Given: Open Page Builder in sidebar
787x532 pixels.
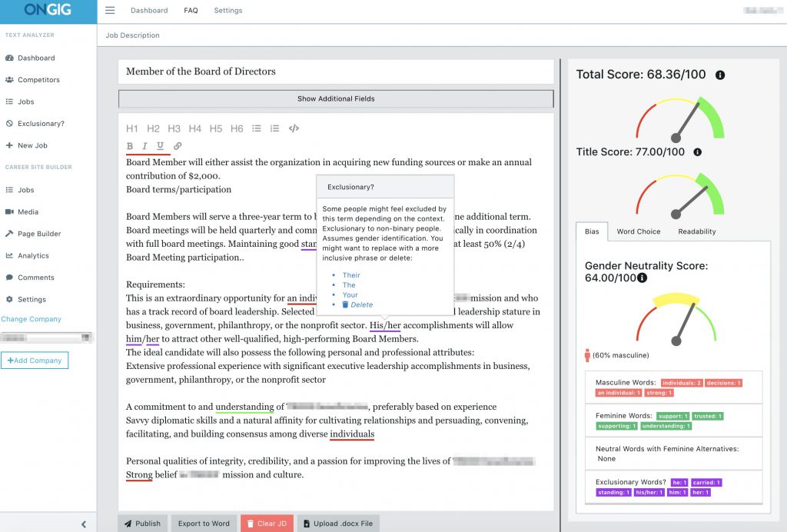Looking at the screenshot, I should click(32, 234).
